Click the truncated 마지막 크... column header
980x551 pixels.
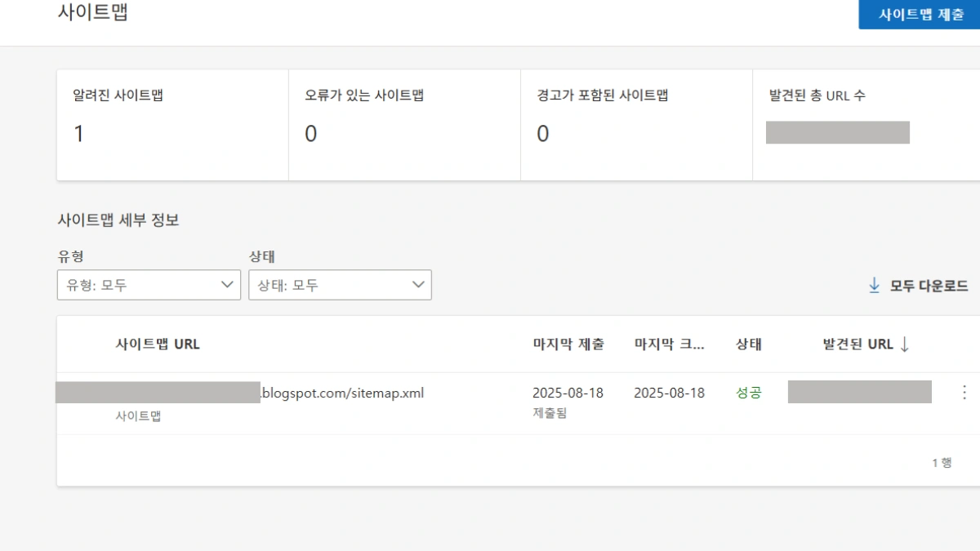point(670,344)
